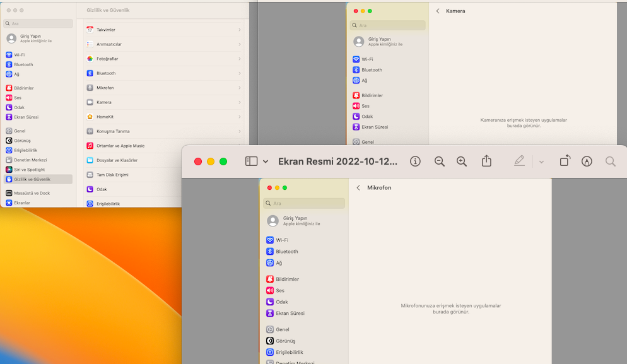This screenshot has width=627, height=364.
Task: Select the highlight pen tool icon
Action: (519, 161)
